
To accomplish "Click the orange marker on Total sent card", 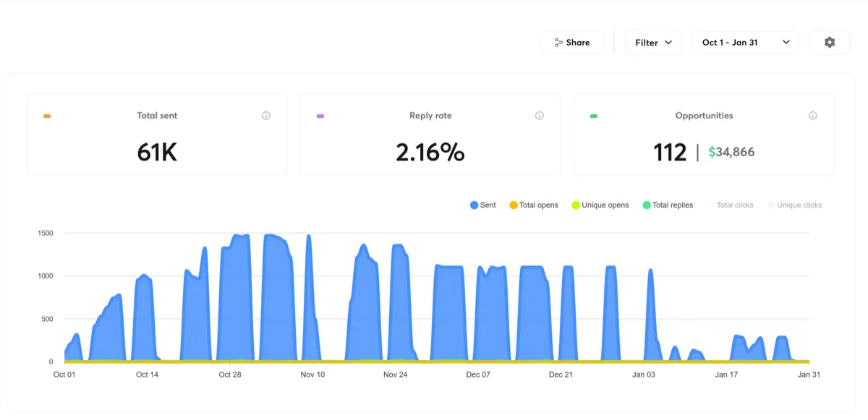I will pyautogui.click(x=47, y=116).
